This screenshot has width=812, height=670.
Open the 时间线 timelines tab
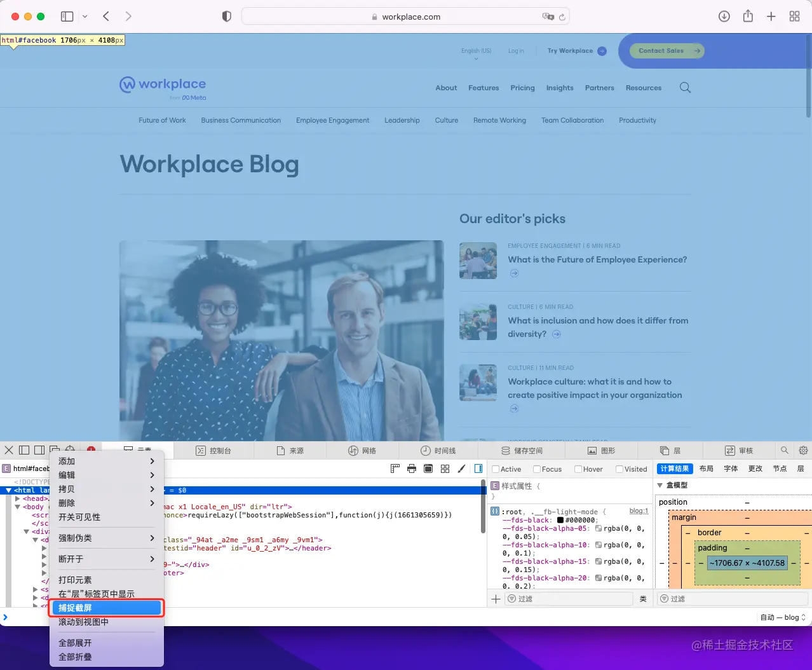(x=438, y=450)
